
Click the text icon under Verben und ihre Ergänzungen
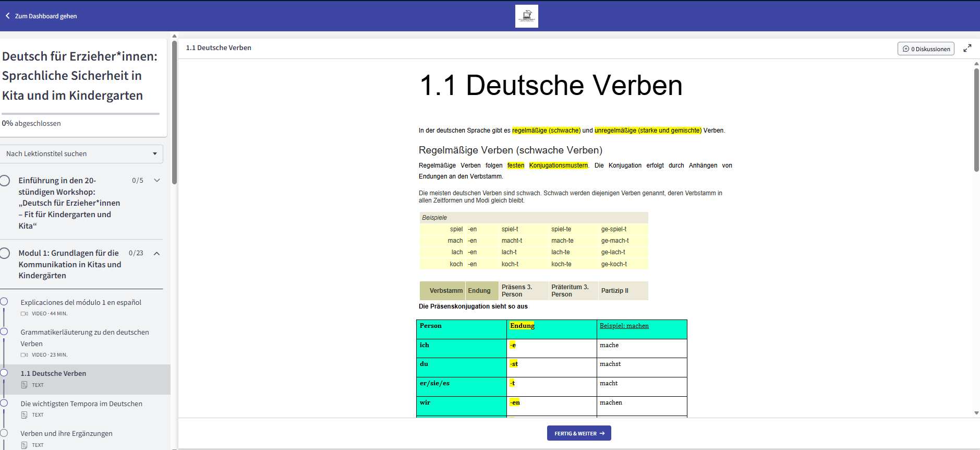point(24,445)
